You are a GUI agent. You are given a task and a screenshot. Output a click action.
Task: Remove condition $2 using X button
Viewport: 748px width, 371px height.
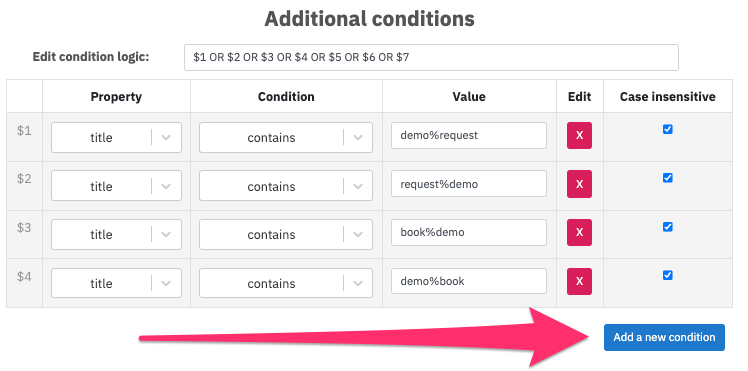tap(579, 184)
